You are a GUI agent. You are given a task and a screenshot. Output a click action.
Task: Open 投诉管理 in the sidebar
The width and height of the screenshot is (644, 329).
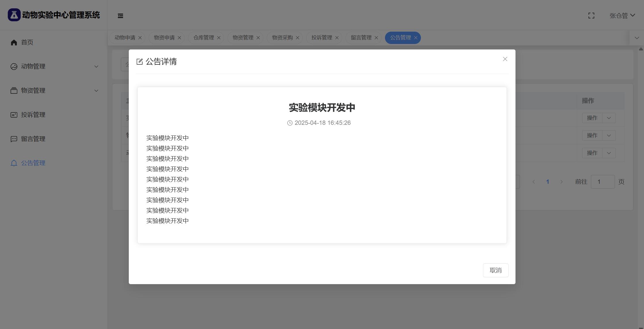(33, 115)
